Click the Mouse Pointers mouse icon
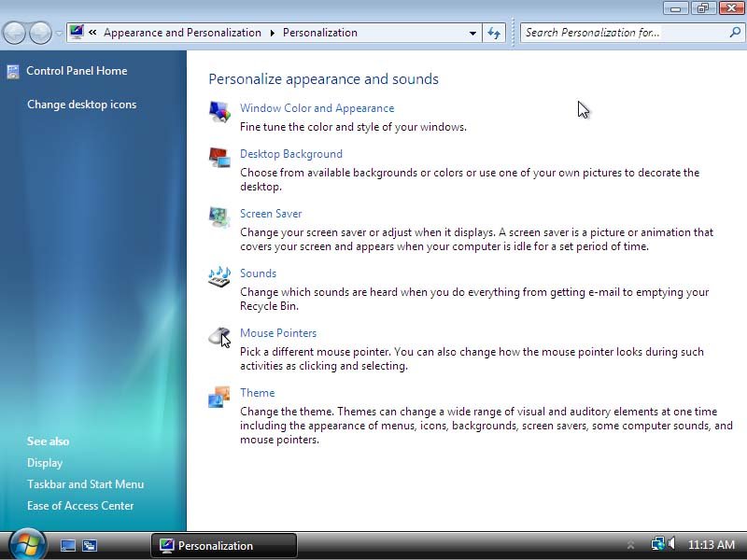The width and height of the screenshot is (747, 560). coord(219,337)
